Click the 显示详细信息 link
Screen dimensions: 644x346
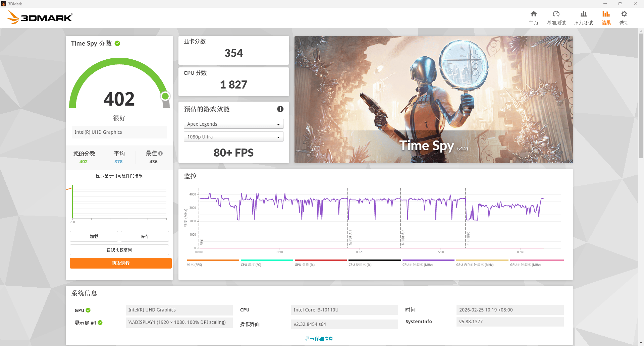[x=319, y=339]
